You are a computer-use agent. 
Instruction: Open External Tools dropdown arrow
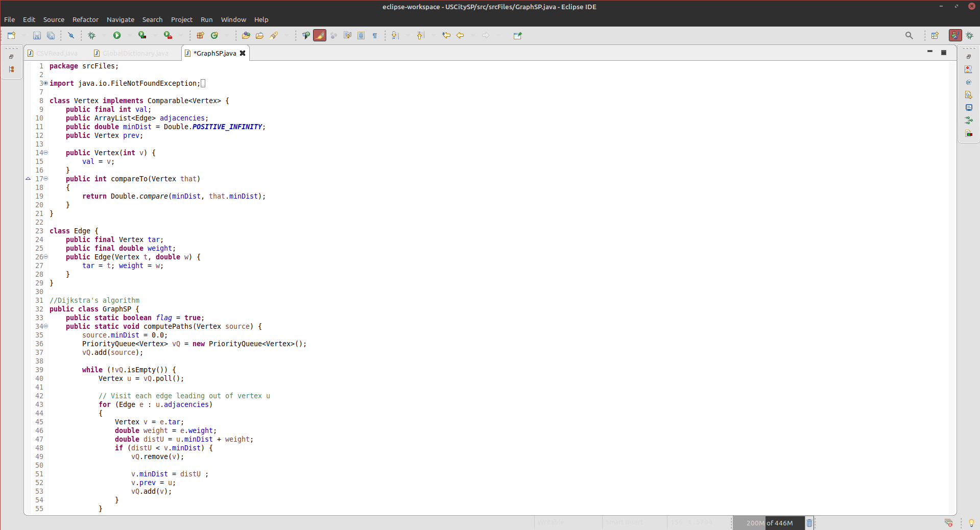180,35
